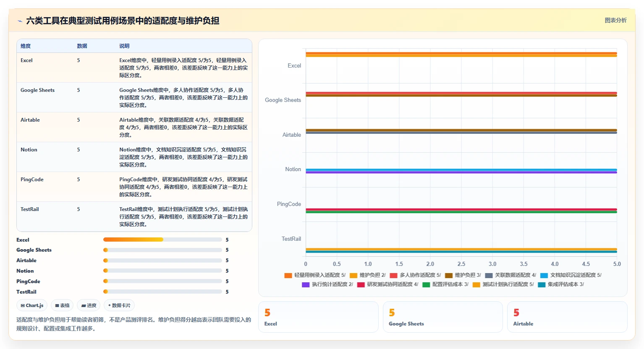This screenshot has width=644, height=349.
Task: Click the Notion维度中 description cell
Action: coord(183,157)
